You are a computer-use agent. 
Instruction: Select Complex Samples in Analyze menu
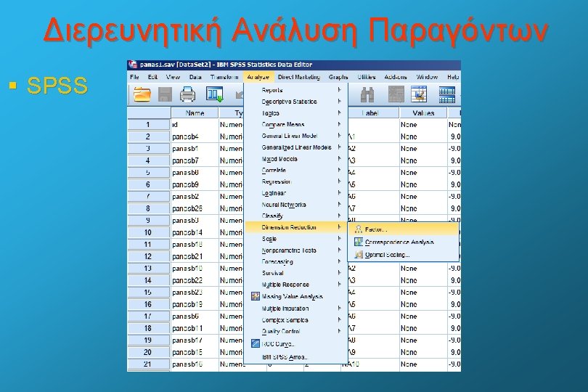tap(295, 320)
